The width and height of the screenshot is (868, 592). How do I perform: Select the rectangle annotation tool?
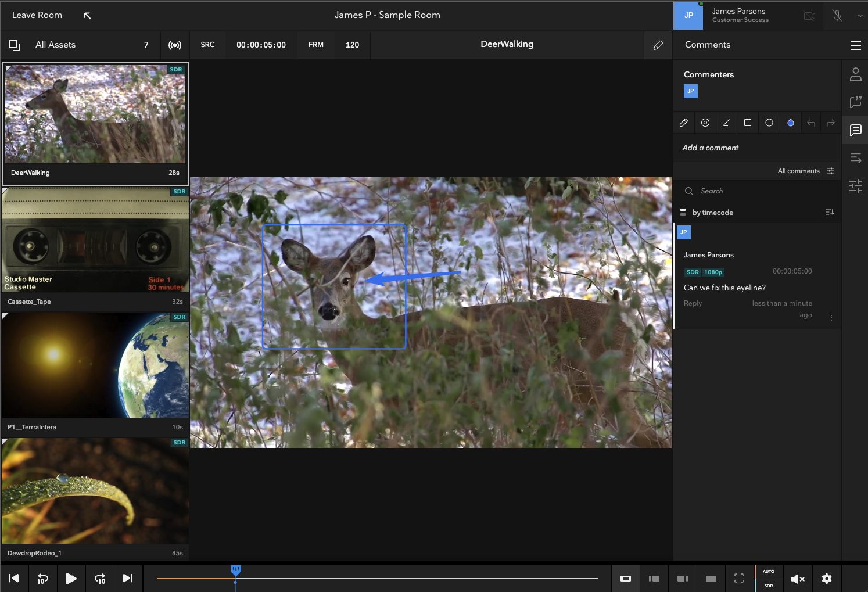748,123
